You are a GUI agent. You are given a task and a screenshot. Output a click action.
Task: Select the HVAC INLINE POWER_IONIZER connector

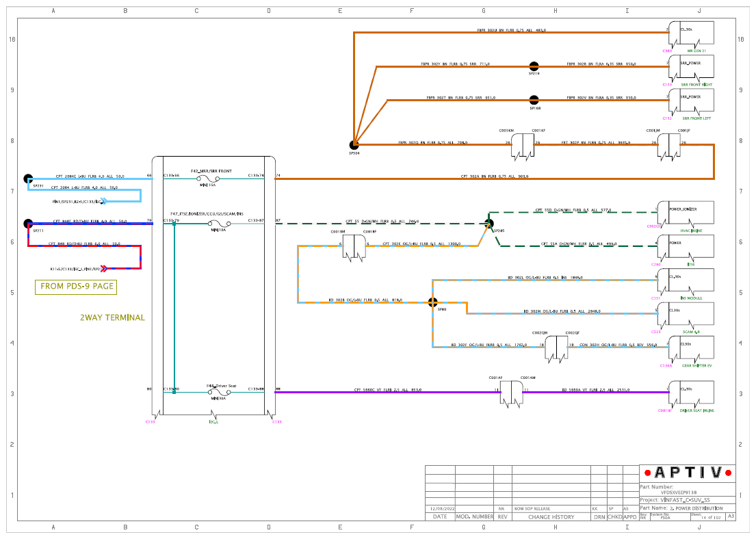click(686, 213)
